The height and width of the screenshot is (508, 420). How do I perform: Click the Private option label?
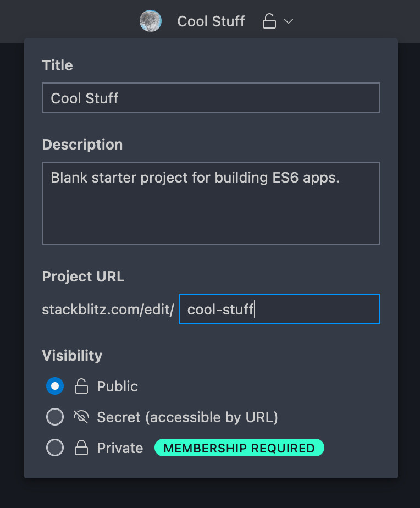click(x=120, y=448)
